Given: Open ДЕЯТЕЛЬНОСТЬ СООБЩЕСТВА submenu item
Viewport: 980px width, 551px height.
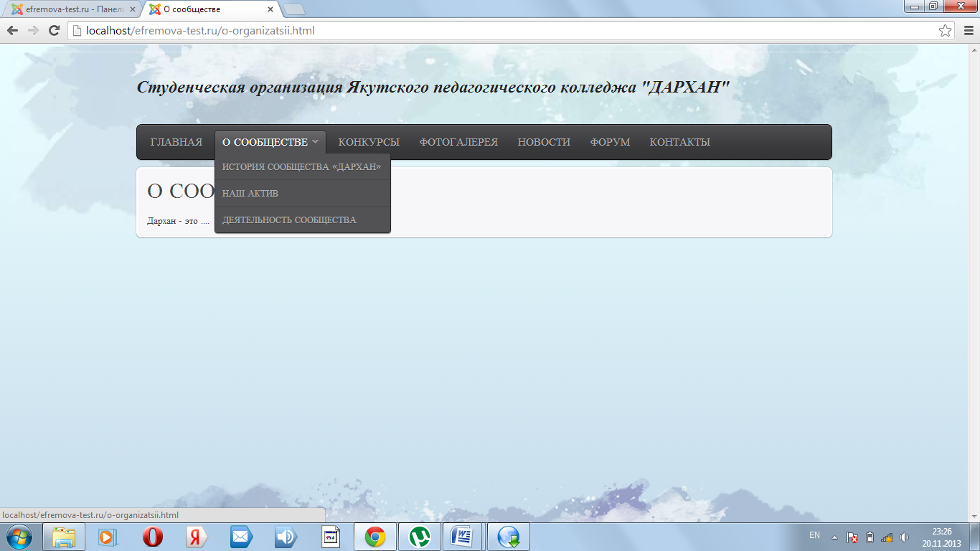Looking at the screenshot, I should [x=302, y=220].
